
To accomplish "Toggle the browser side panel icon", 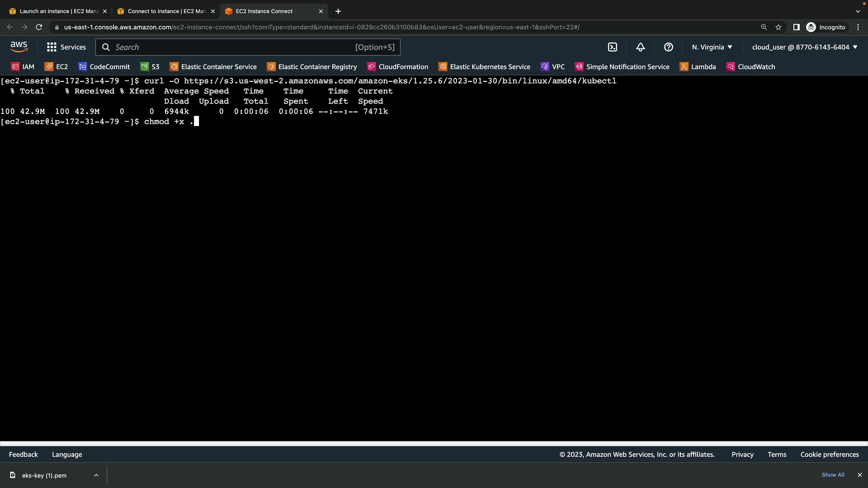I will (x=797, y=27).
